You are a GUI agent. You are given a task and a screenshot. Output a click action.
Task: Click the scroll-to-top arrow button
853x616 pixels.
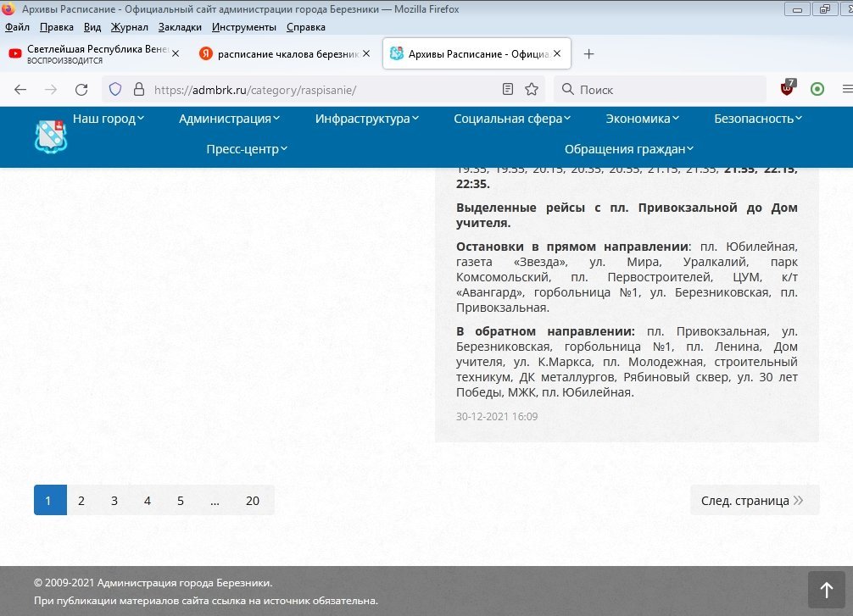(826, 589)
